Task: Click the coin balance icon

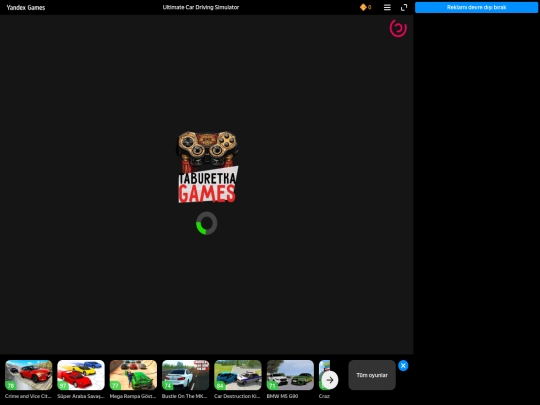Action: pos(363,7)
